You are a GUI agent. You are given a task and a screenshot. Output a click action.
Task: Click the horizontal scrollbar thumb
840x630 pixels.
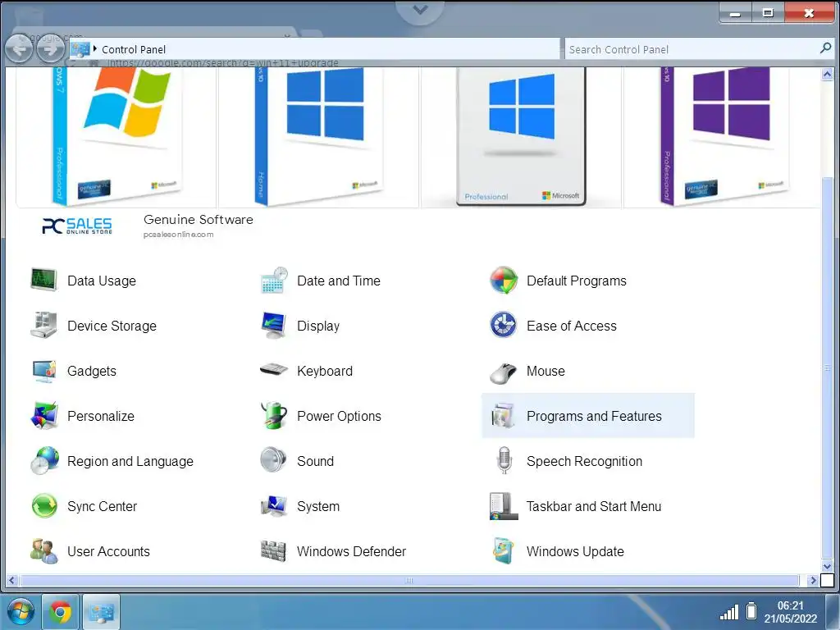[409, 580]
